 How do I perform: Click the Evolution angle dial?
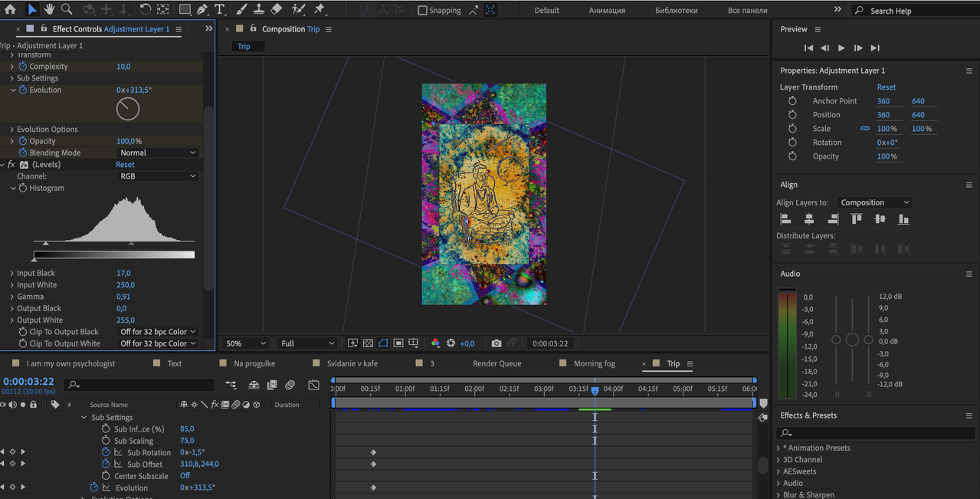click(128, 109)
